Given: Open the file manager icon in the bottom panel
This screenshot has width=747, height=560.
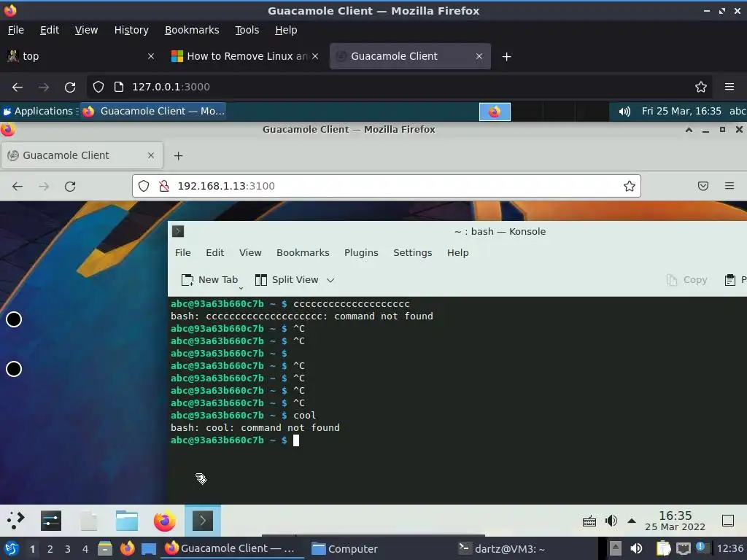Looking at the screenshot, I should click(x=105, y=548).
